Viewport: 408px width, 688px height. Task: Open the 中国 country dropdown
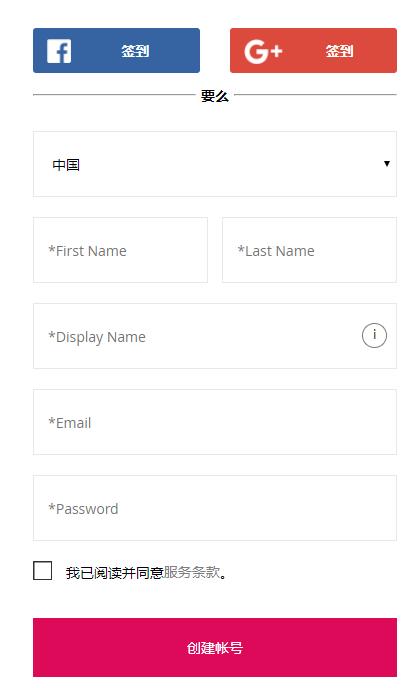coord(215,164)
